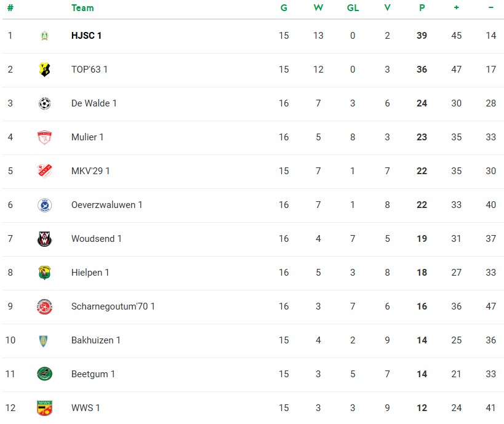Click the MKV'29 1 team logo
Screen dimensions: 504x424
click(x=44, y=171)
